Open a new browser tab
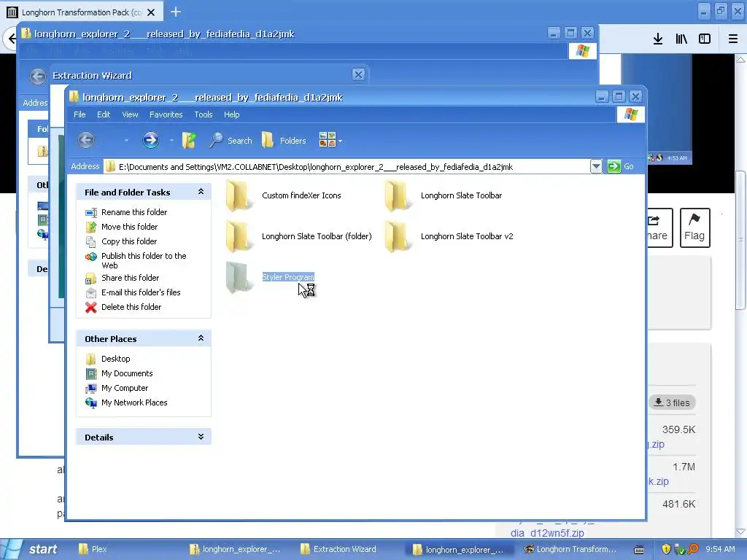This screenshot has width=747, height=560. (x=176, y=12)
